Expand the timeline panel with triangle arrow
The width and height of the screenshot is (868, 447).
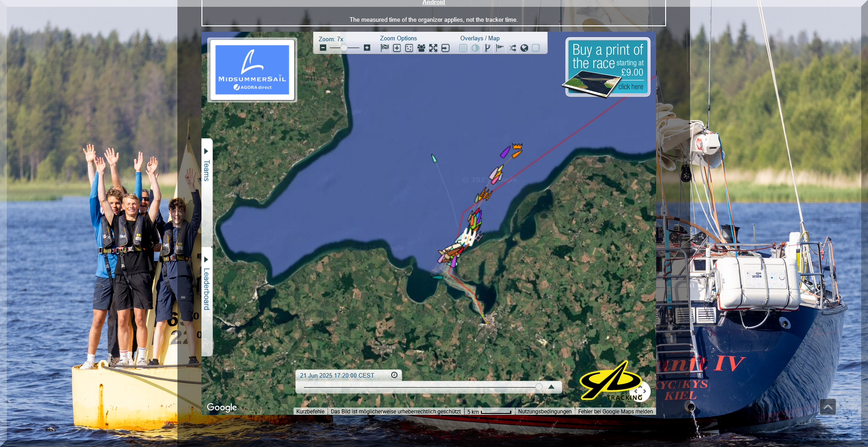pyautogui.click(x=551, y=387)
